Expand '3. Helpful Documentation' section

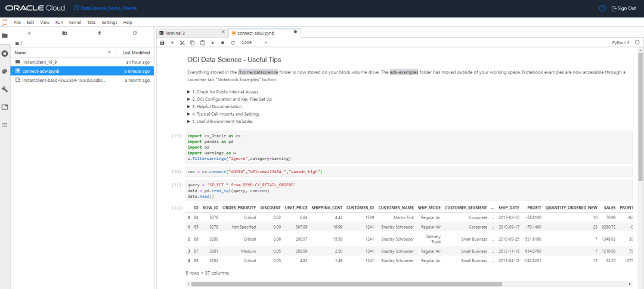[x=214, y=106]
